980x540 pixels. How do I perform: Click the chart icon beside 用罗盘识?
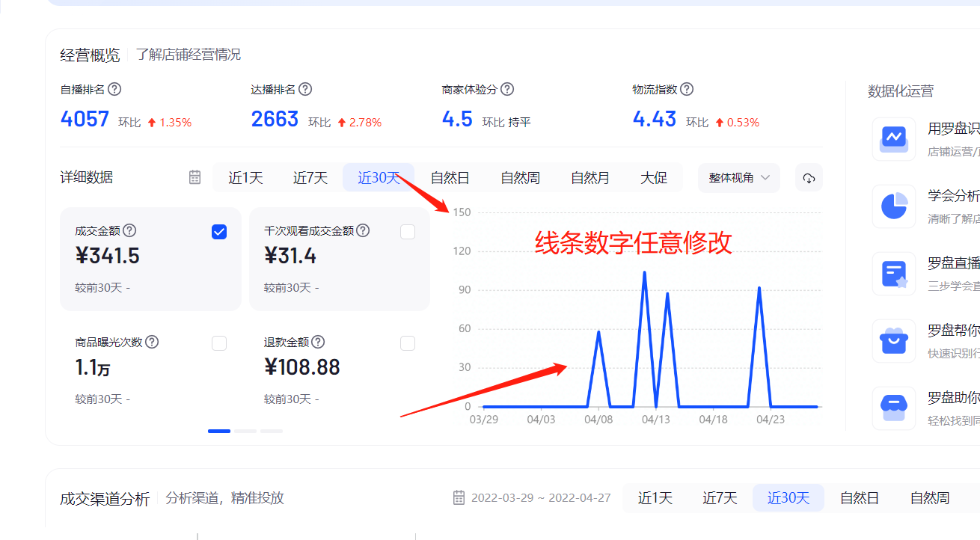pos(894,139)
